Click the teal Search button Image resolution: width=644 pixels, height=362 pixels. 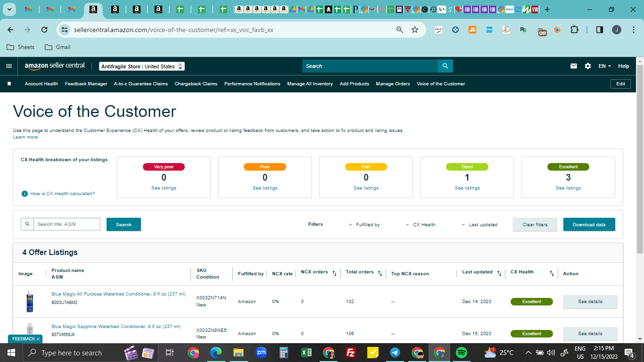pyautogui.click(x=124, y=224)
